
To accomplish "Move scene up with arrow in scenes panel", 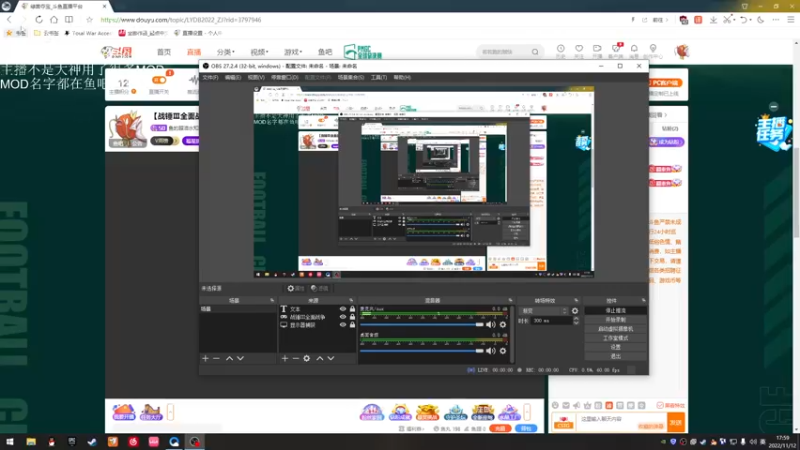I will [x=230, y=359].
